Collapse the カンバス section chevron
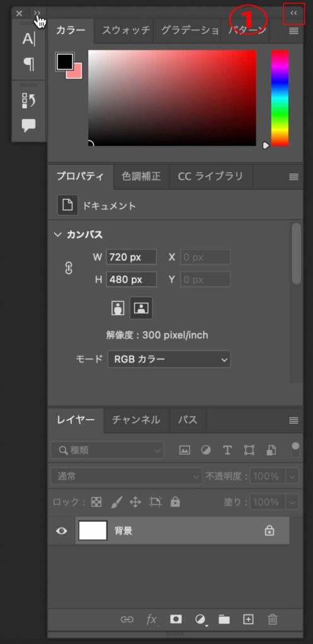 tap(57, 235)
